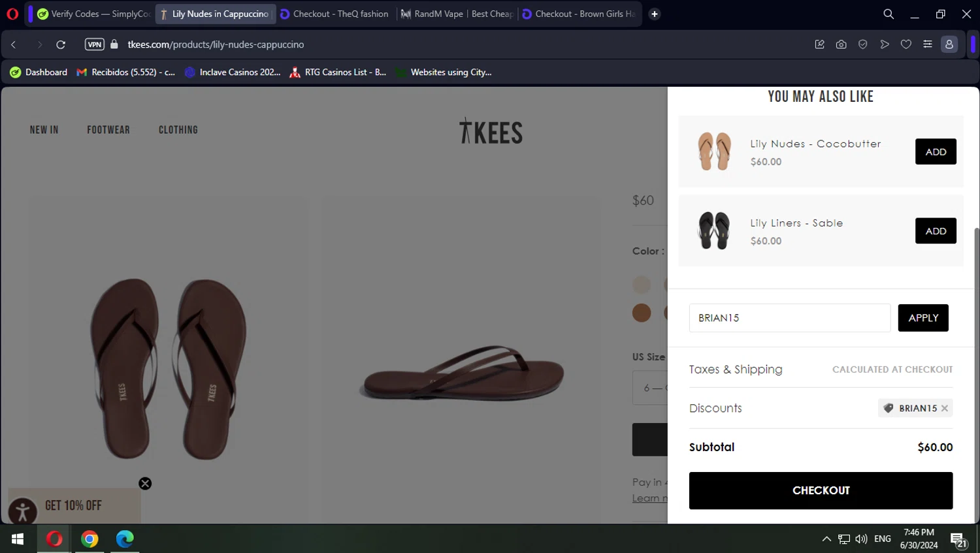Viewport: 980px width, 553px height.
Task: Select the brown color swatch
Action: click(x=642, y=313)
